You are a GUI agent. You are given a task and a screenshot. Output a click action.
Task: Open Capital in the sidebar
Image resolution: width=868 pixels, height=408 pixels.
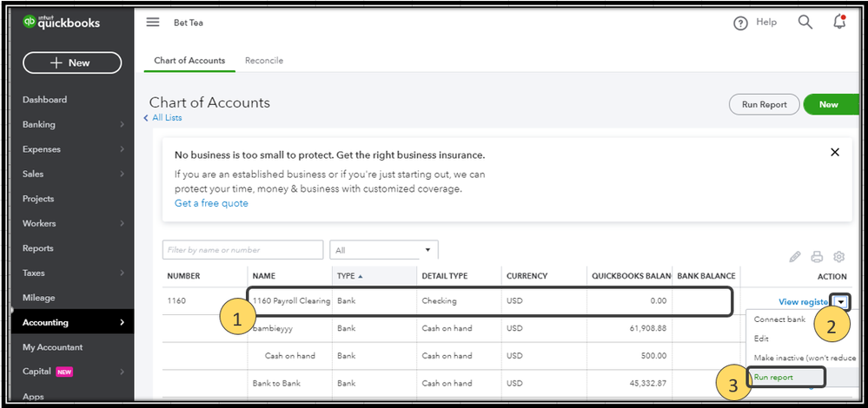click(x=36, y=372)
